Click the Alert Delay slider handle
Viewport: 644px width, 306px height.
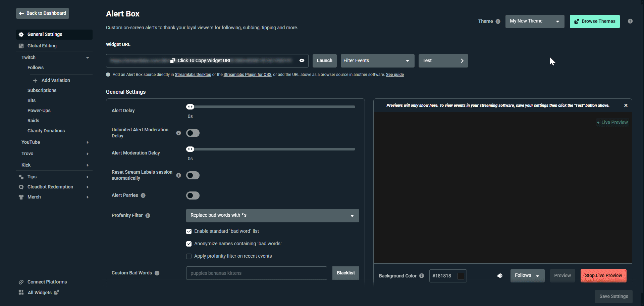point(190,107)
